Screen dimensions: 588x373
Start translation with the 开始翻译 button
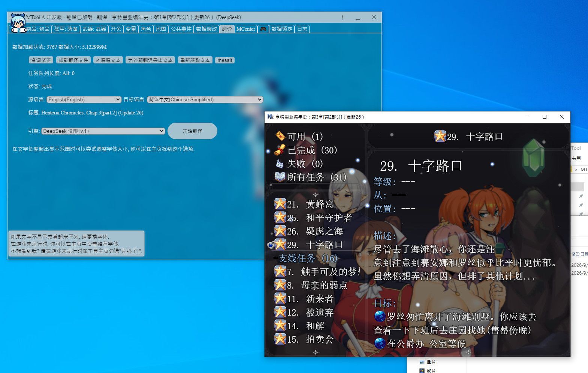point(192,131)
